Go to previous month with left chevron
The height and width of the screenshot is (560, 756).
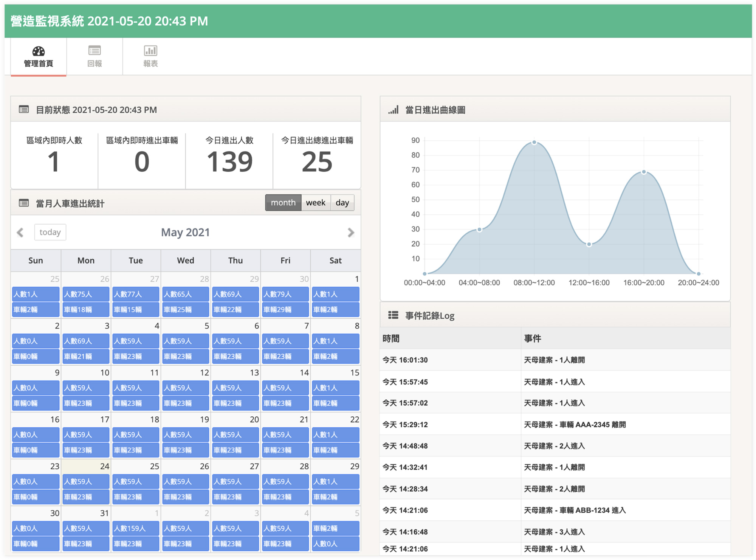[20, 232]
